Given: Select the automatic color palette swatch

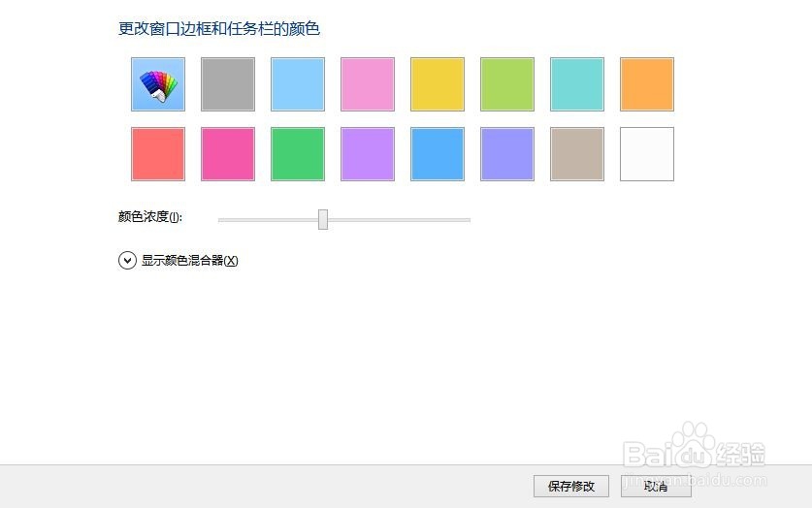Looking at the screenshot, I should coord(158,84).
